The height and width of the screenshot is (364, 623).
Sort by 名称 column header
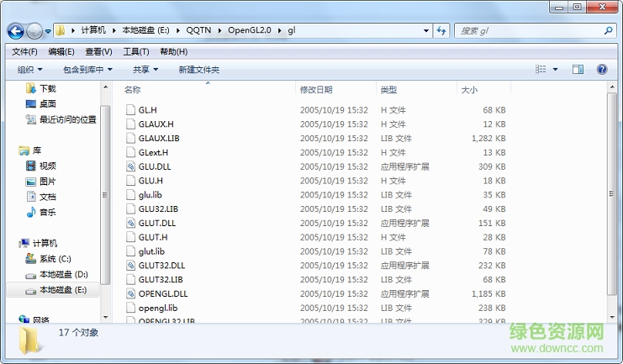(132, 90)
